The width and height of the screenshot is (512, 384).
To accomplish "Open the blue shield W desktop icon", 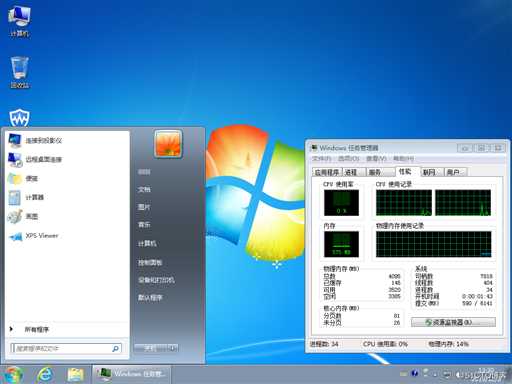I will point(19,118).
